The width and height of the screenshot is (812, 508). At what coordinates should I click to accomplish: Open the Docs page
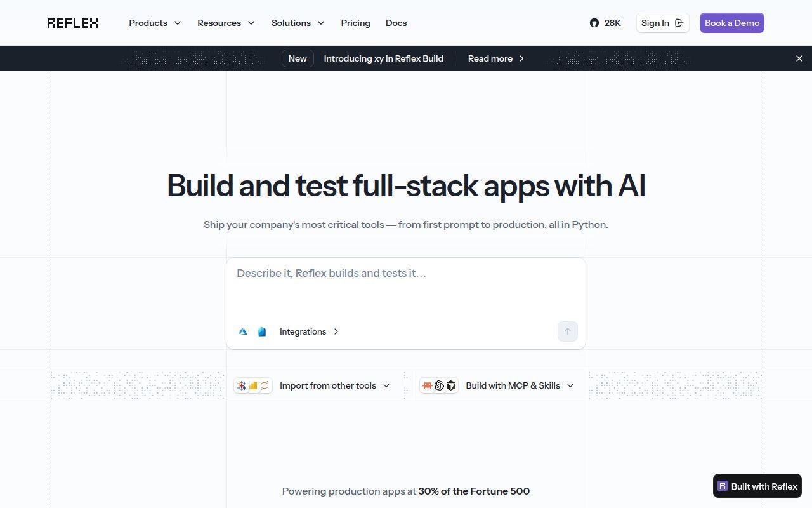[396, 23]
